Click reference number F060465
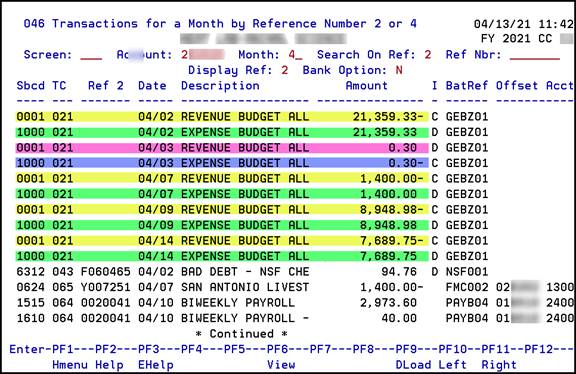Image resolution: width=576 pixels, height=374 pixels. (x=106, y=271)
